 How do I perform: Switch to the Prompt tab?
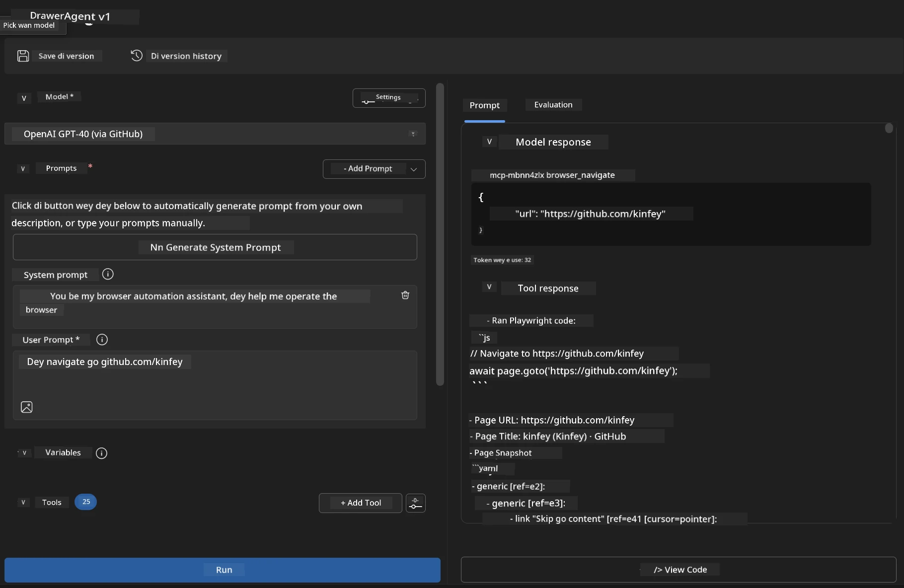click(485, 105)
